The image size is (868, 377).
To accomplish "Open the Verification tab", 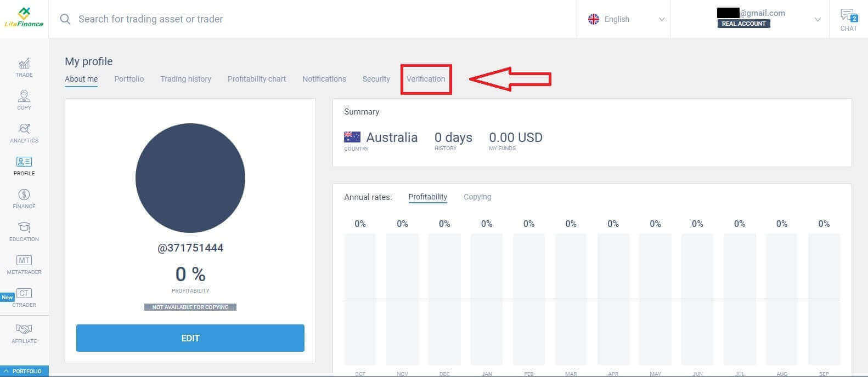I will click(426, 79).
